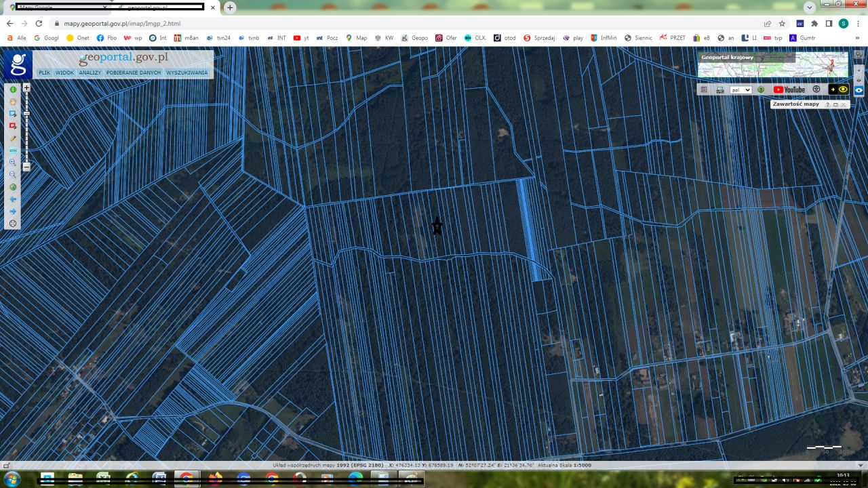
Task: Toggle the blue eye visibility button
Action: click(859, 89)
